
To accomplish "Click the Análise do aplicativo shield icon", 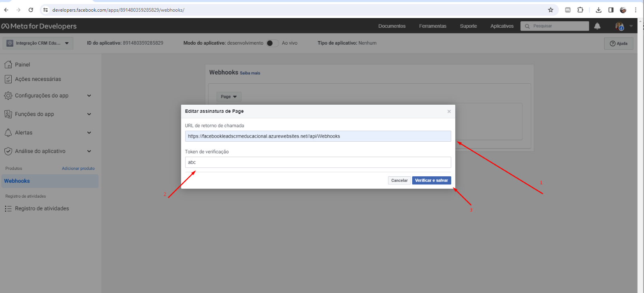I will pyautogui.click(x=8, y=151).
